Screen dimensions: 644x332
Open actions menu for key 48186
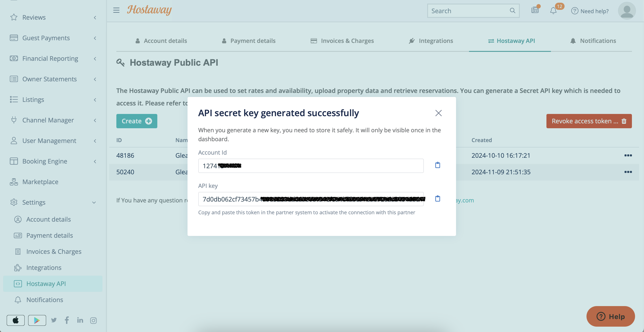click(x=628, y=155)
